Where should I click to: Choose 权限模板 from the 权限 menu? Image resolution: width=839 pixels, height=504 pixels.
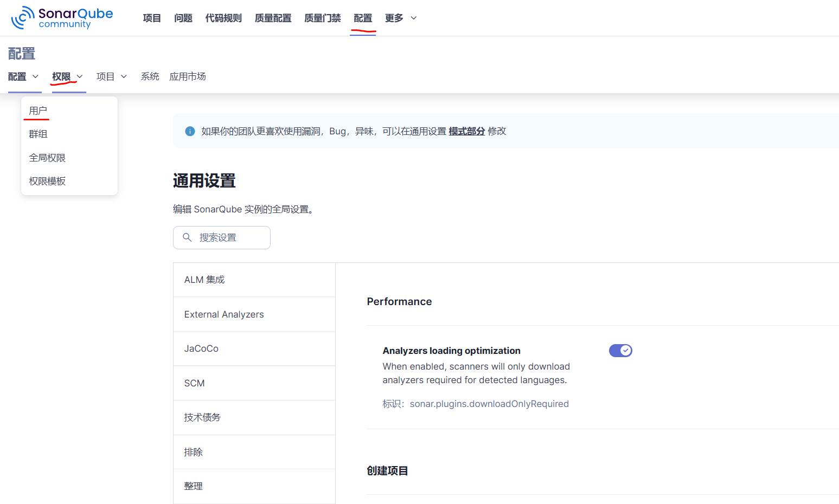click(69, 181)
